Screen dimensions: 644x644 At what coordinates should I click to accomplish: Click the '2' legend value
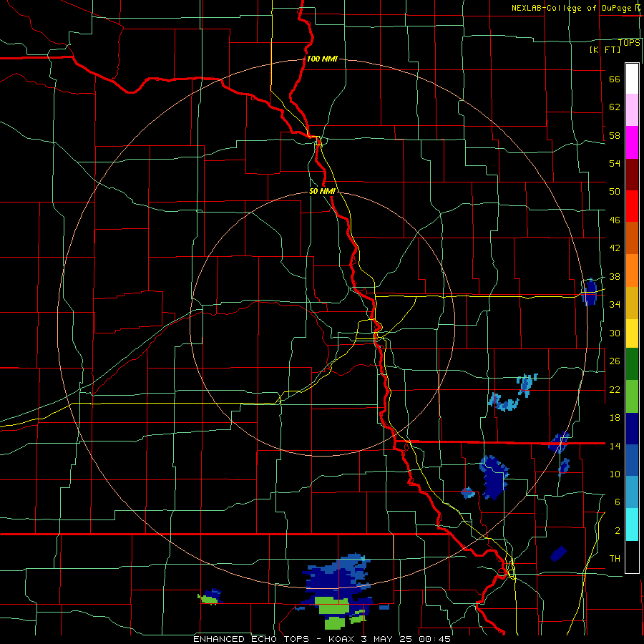618,531
